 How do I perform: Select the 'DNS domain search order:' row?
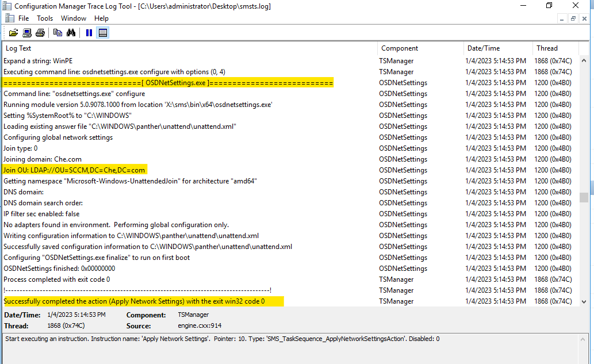click(x=290, y=203)
